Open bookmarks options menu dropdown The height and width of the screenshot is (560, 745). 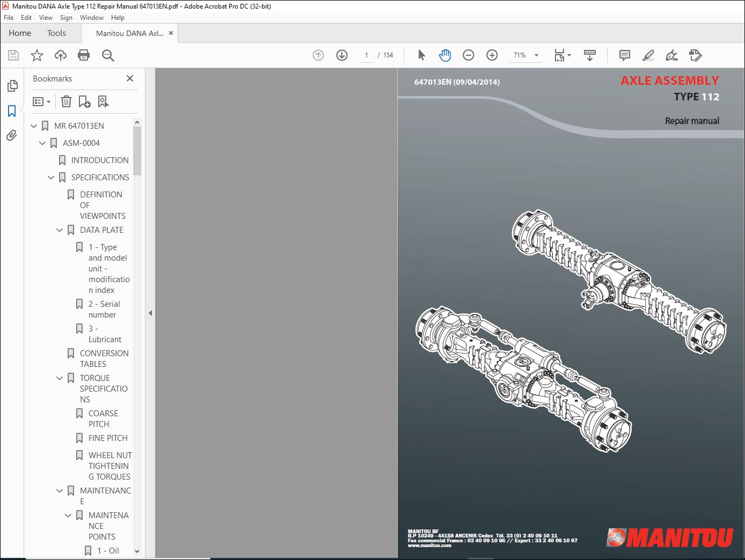[41, 101]
